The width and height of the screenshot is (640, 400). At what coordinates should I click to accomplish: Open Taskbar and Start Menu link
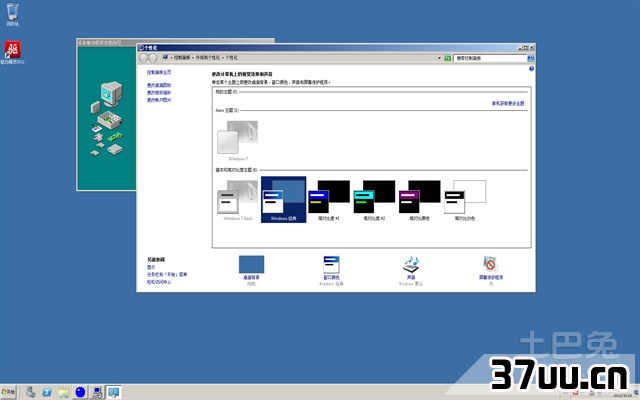(x=167, y=274)
